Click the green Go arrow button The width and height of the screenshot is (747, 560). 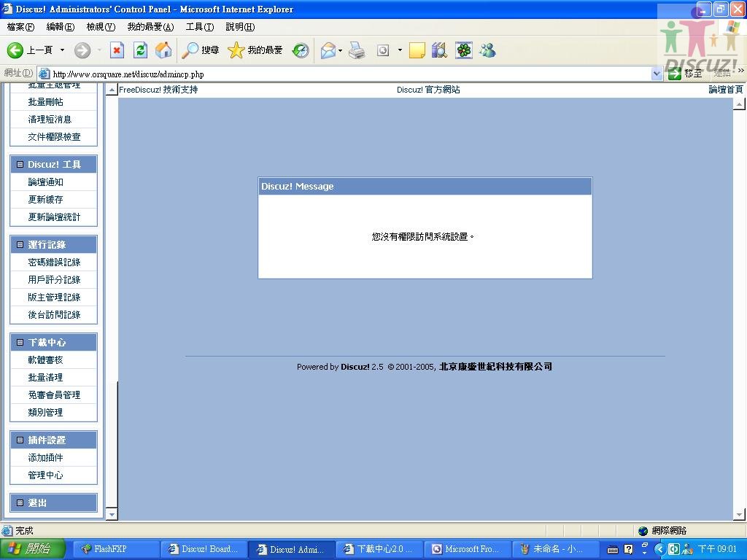[x=675, y=74]
